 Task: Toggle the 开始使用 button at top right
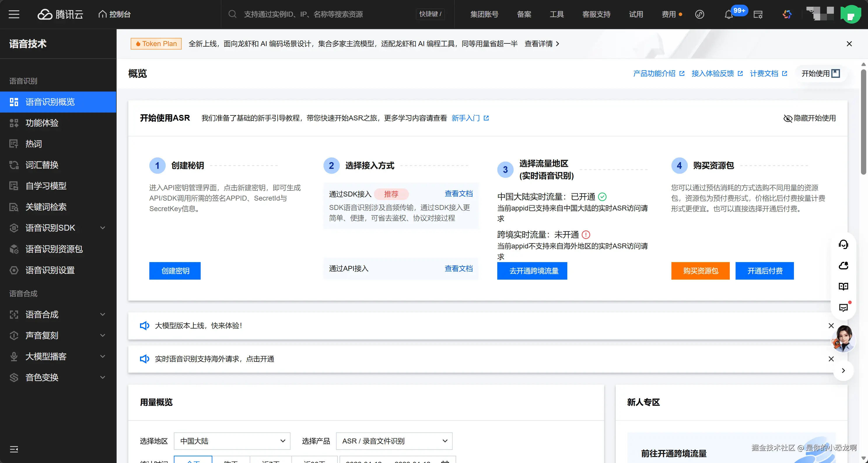820,73
